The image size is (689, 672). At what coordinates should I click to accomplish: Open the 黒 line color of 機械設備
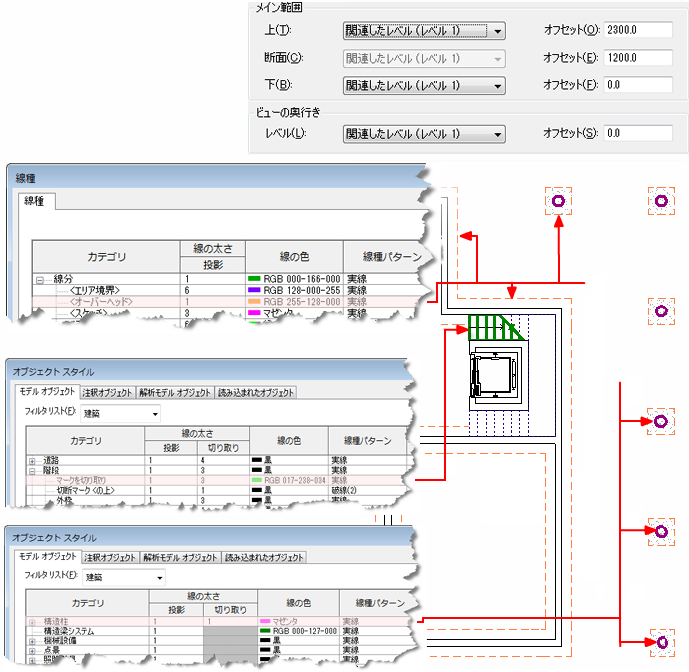tap(298, 641)
